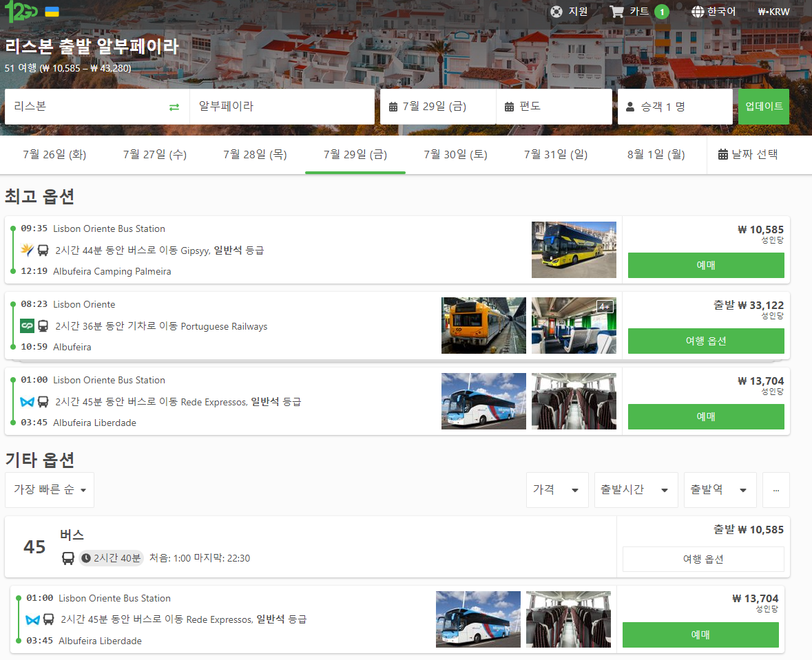Open currency selector ₩-KRW
The width and height of the screenshot is (812, 660).
(x=773, y=12)
